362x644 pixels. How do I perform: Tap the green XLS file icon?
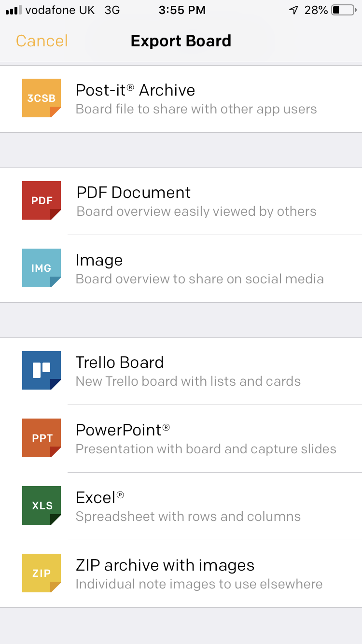point(42,505)
